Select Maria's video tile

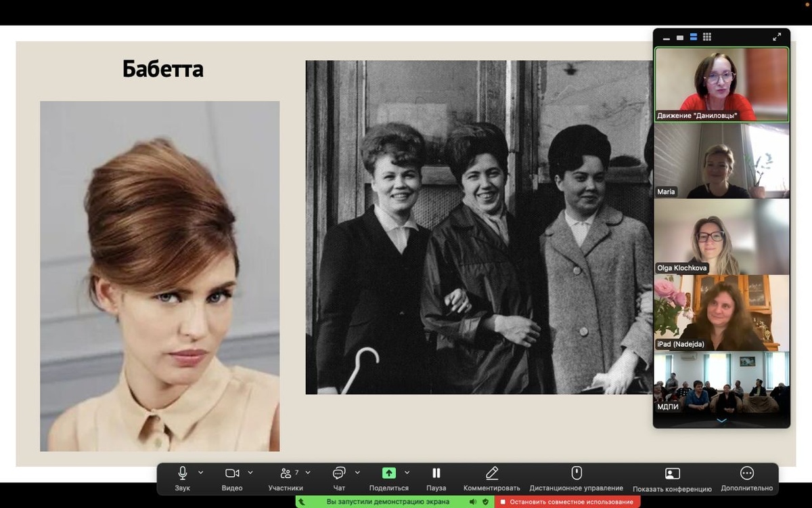coord(721,161)
